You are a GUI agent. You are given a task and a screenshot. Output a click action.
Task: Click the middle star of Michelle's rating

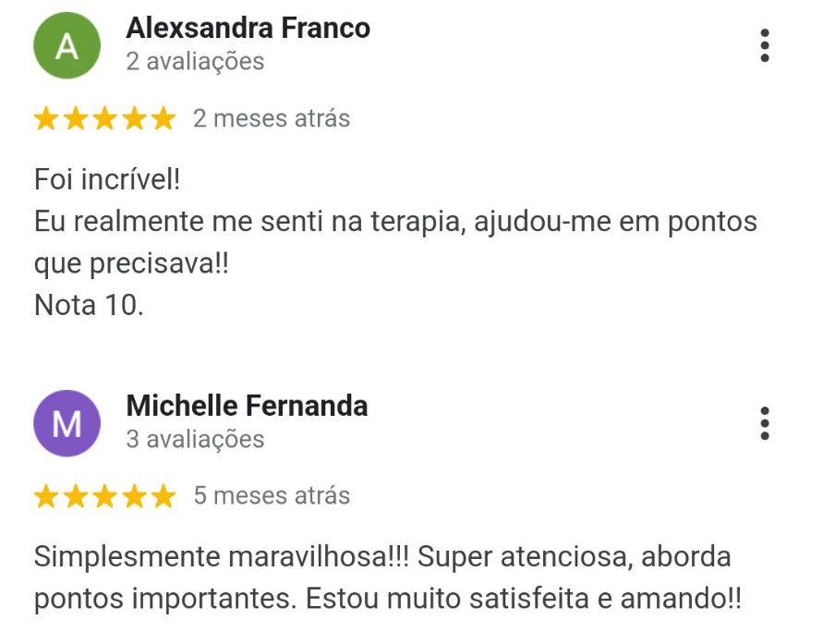(105, 496)
